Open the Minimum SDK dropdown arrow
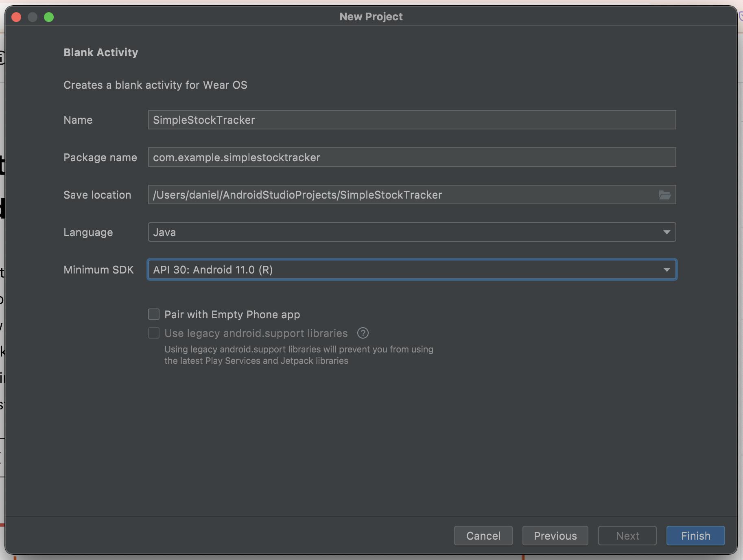743x560 pixels. pyautogui.click(x=666, y=270)
